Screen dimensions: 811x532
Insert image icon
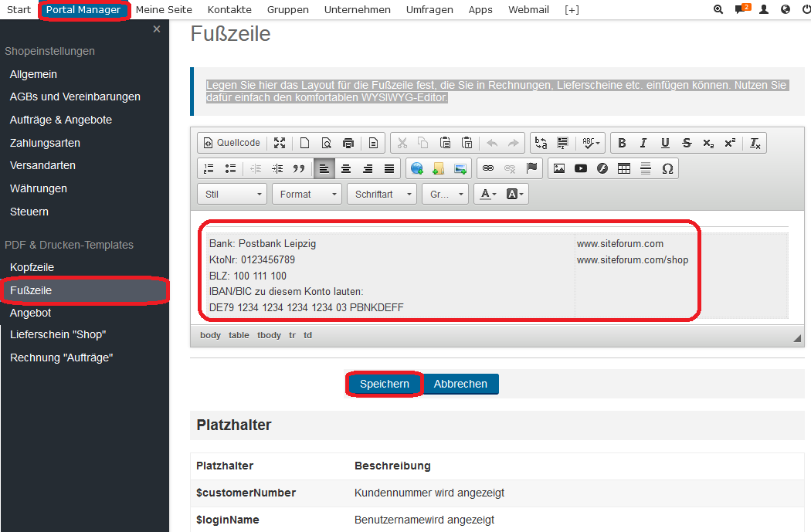(559, 168)
